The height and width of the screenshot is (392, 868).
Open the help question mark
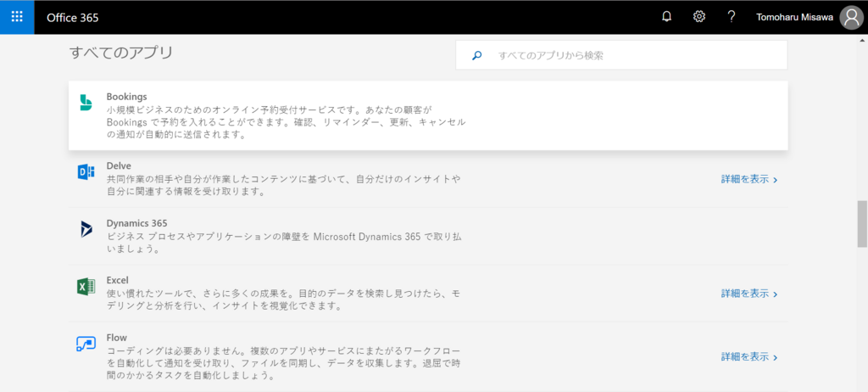pos(732,17)
